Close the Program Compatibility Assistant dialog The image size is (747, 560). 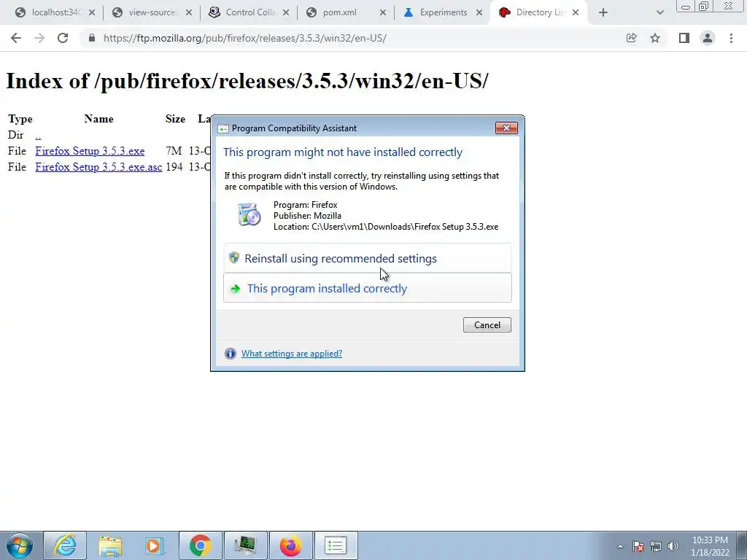(506, 128)
